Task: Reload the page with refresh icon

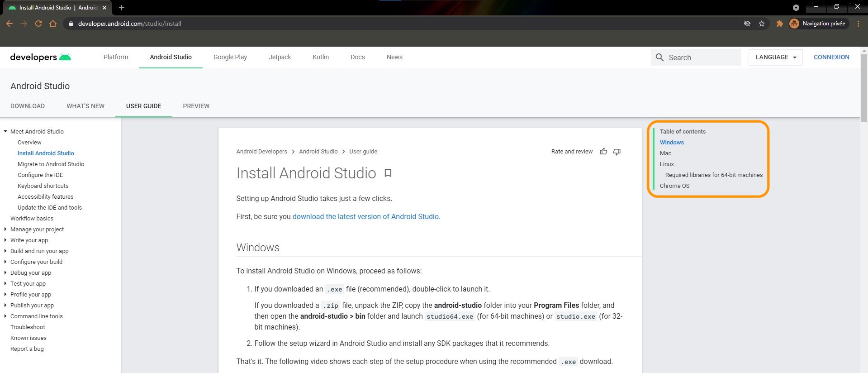Action: pyautogui.click(x=38, y=24)
